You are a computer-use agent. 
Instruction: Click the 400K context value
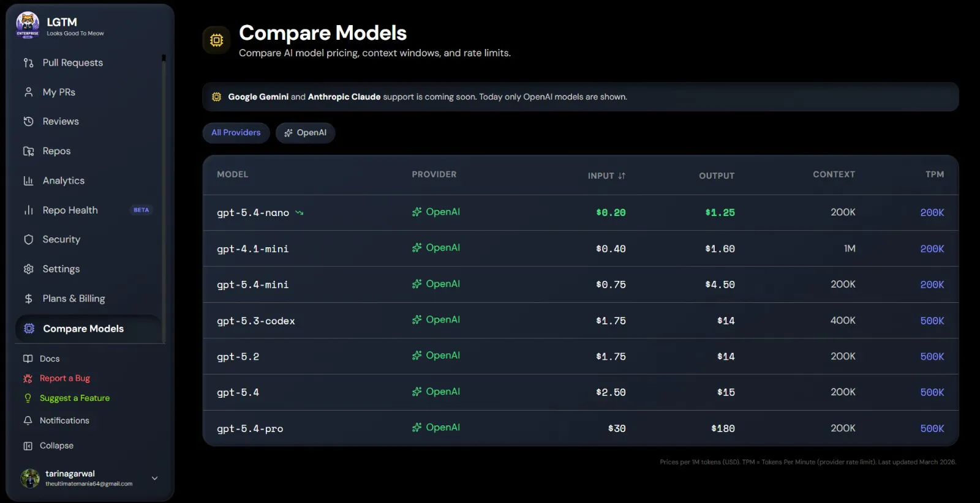coord(843,320)
